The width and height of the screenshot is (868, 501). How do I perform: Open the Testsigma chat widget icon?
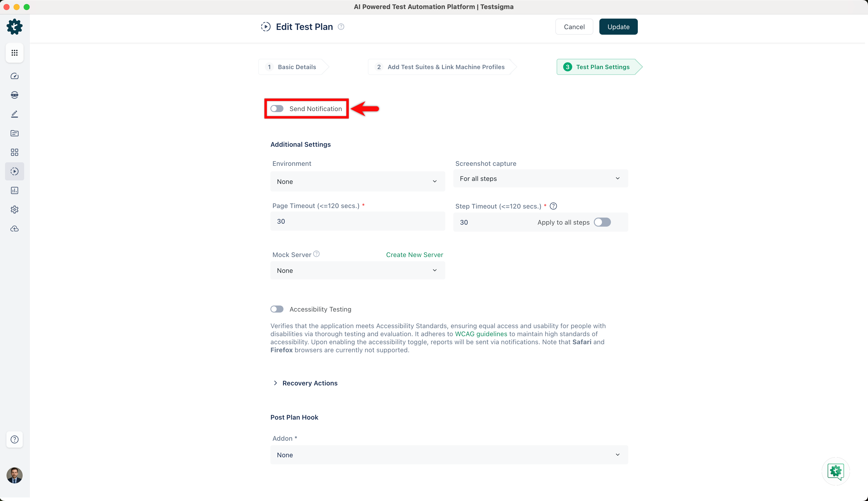(836, 471)
